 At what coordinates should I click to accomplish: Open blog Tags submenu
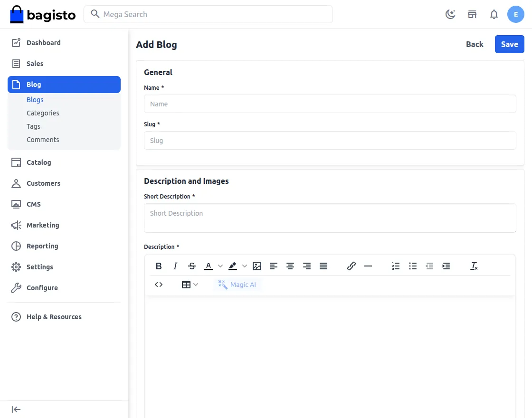pyautogui.click(x=33, y=126)
